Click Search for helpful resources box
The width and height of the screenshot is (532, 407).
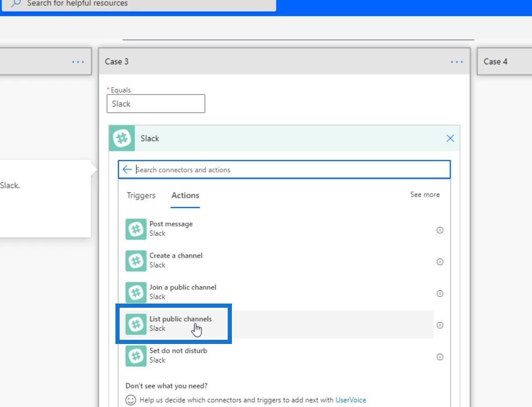(x=139, y=4)
